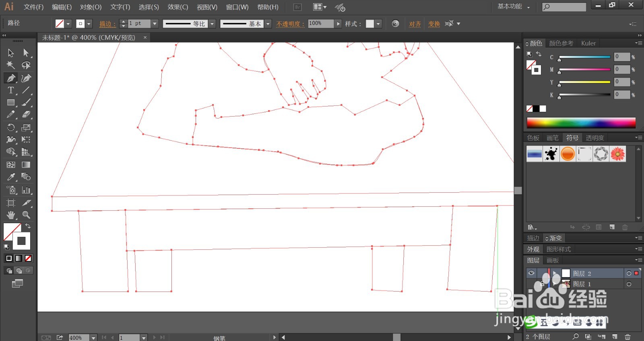Select the Eyedropper tool
Screen dimensions: 644x341
pyautogui.click(x=11, y=177)
